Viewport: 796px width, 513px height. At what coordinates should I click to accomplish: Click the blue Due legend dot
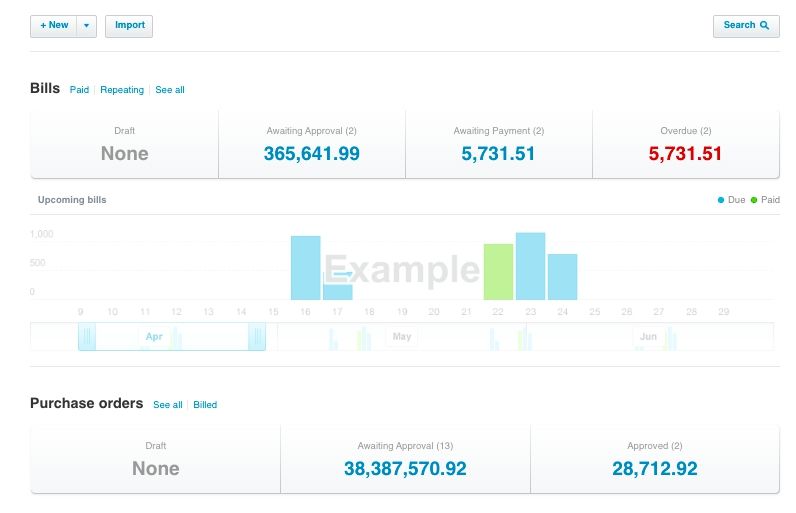click(721, 200)
